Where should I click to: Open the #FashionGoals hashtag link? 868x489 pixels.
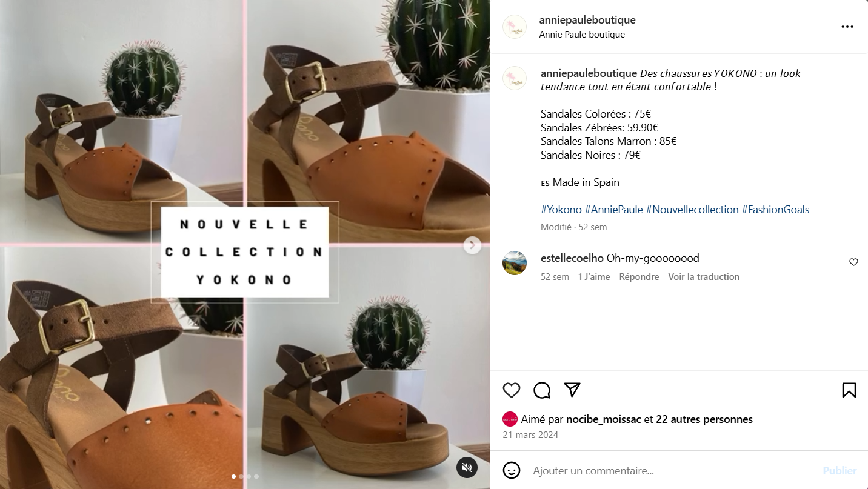(x=775, y=210)
